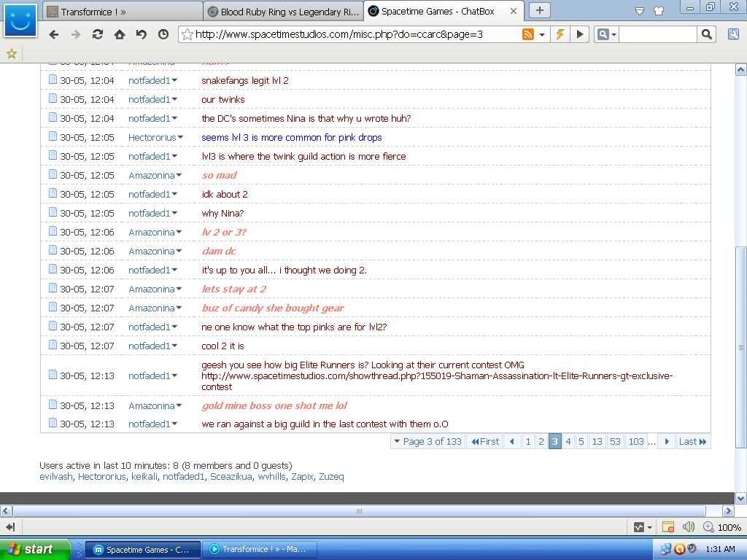Reopen last closed tab with undo arrow
Viewport: 747px width, 560px height.
pyautogui.click(x=142, y=34)
